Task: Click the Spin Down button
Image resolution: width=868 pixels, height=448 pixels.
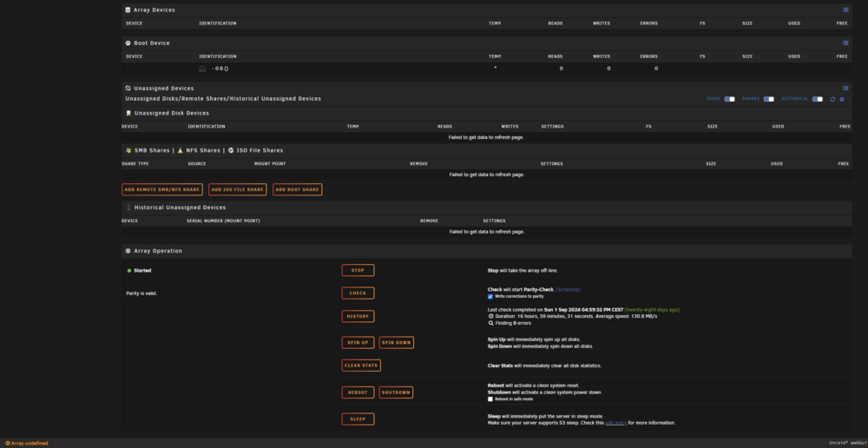Action: (397, 342)
